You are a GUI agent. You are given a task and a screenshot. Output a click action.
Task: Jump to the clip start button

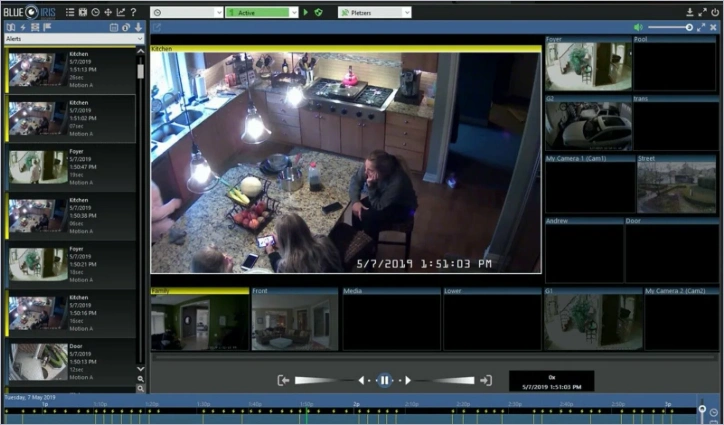coord(284,380)
